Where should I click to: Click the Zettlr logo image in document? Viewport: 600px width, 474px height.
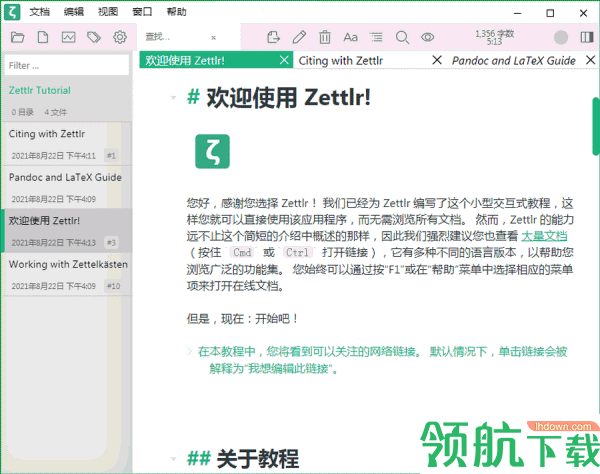point(212,151)
